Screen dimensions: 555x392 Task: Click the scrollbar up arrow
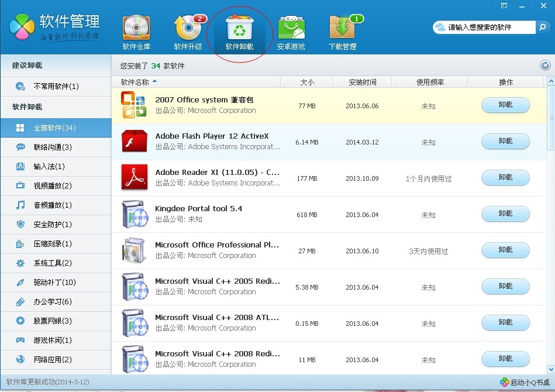click(x=551, y=81)
